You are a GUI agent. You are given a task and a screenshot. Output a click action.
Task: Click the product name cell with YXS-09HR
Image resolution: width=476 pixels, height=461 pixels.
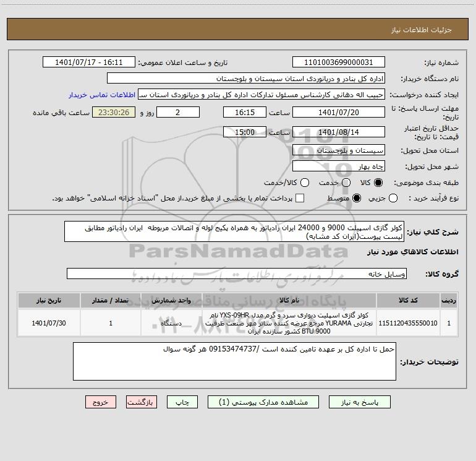(289, 323)
